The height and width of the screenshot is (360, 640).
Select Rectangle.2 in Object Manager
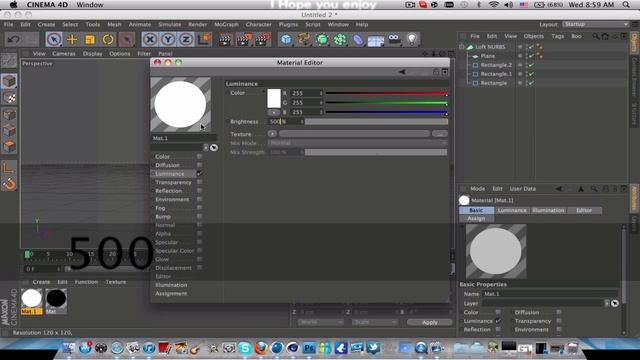(x=496, y=65)
